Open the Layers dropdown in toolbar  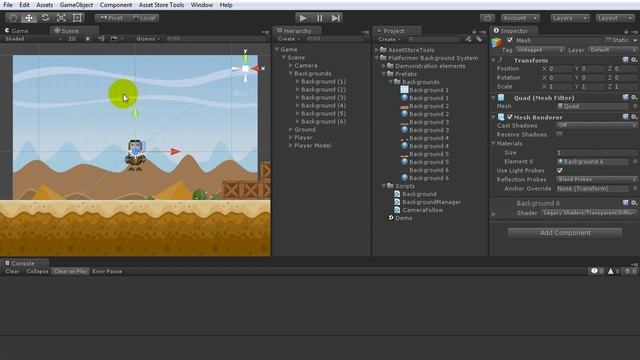coord(570,18)
